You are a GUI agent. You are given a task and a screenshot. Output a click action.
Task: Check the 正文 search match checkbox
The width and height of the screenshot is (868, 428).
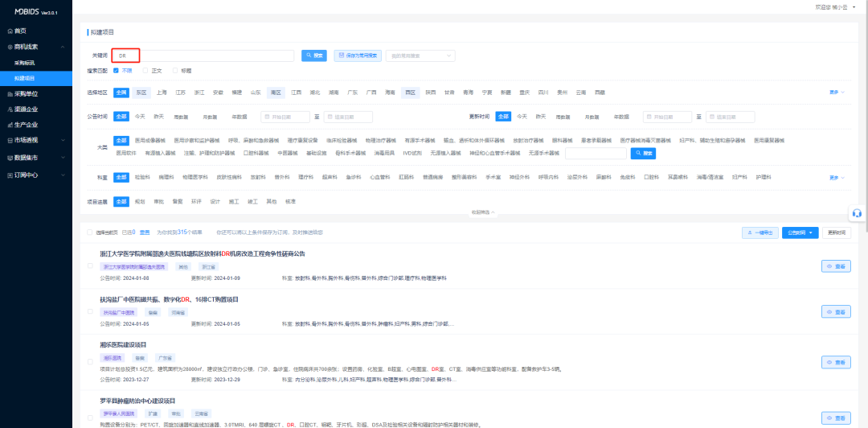coord(145,71)
